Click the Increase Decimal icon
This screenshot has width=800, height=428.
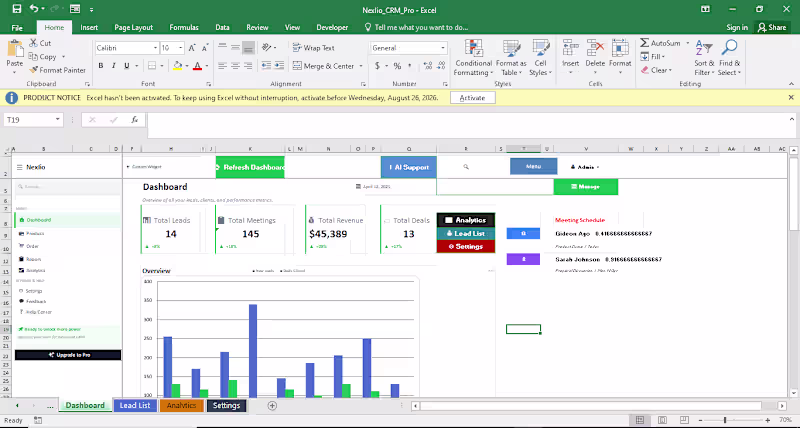click(428, 66)
